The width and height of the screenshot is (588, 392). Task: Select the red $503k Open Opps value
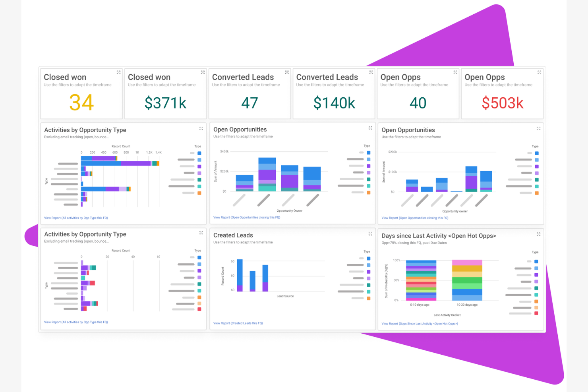click(503, 103)
